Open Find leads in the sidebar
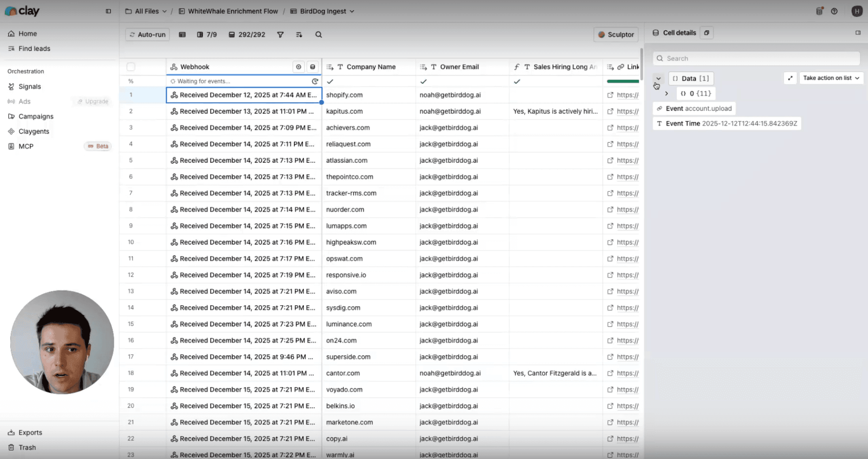Screen dimensions: 868x459 [34, 49]
